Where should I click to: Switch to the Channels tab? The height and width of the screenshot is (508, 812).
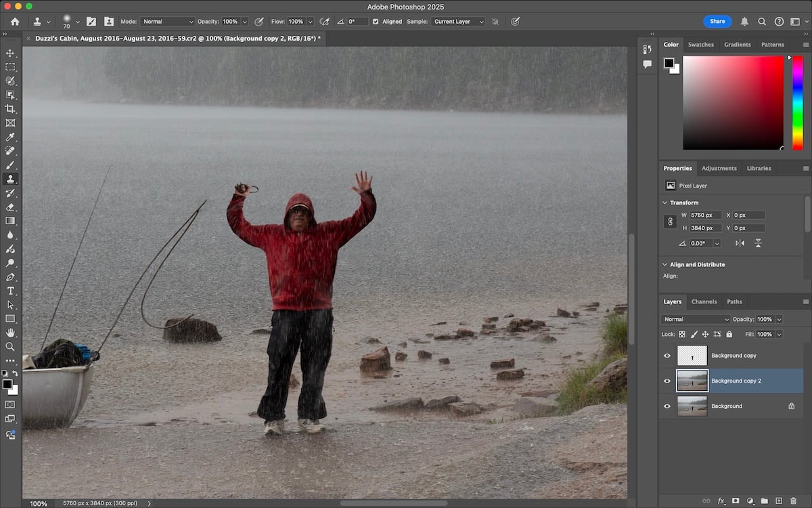(x=704, y=301)
